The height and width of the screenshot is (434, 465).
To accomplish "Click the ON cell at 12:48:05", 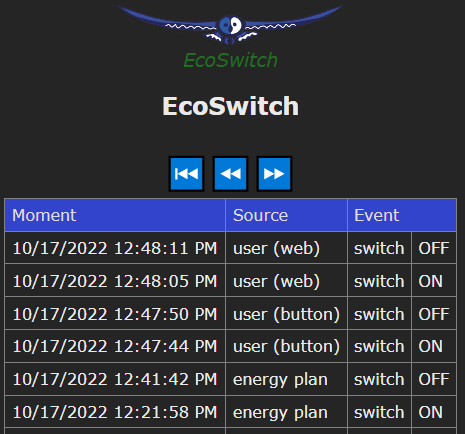I will [x=434, y=281].
